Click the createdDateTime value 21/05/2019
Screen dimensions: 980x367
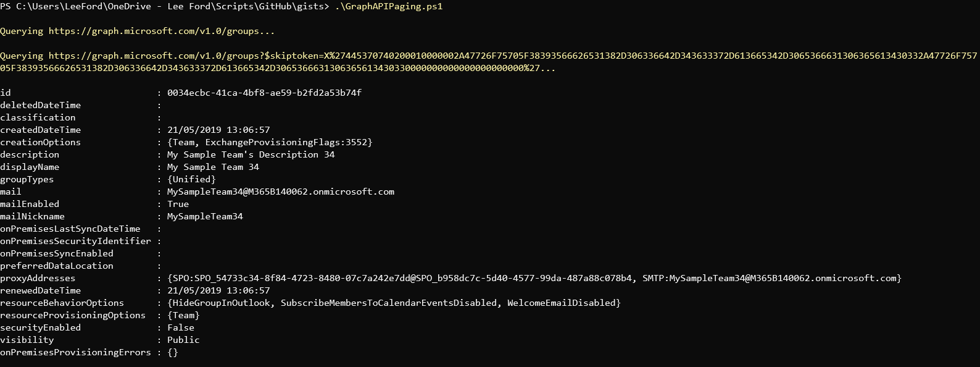click(218, 130)
